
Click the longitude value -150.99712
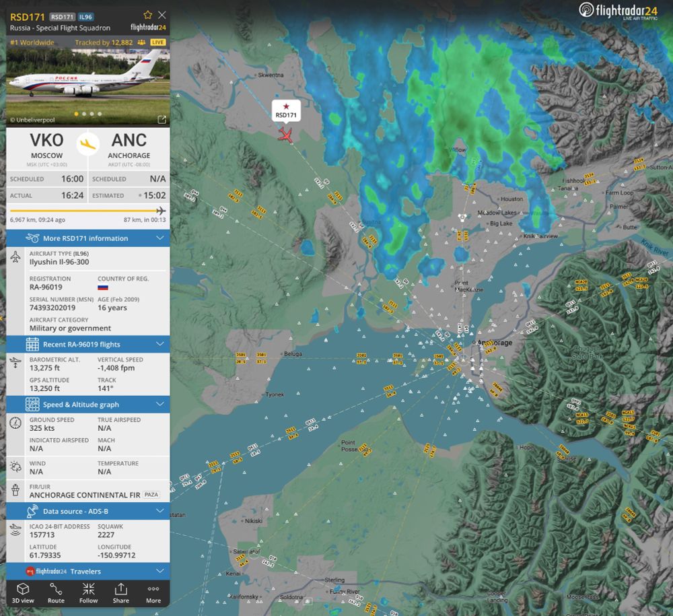[x=116, y=555]
